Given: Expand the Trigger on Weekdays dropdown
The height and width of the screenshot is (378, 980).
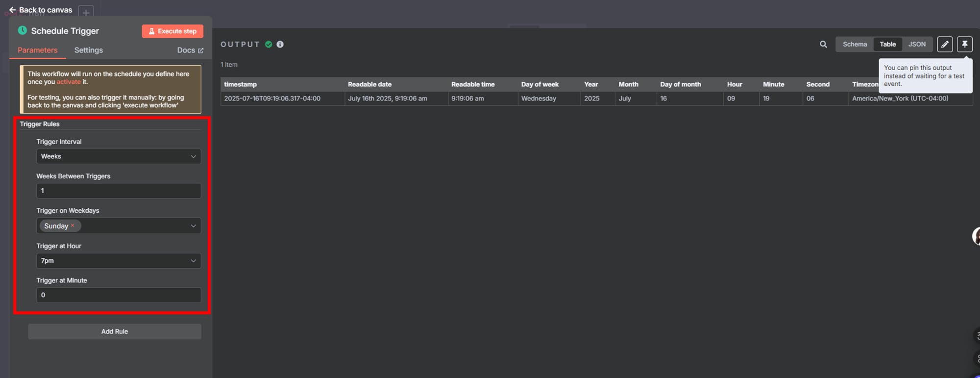Looking at the screenshot, I should pyautogui.click(x=193, y=226).
